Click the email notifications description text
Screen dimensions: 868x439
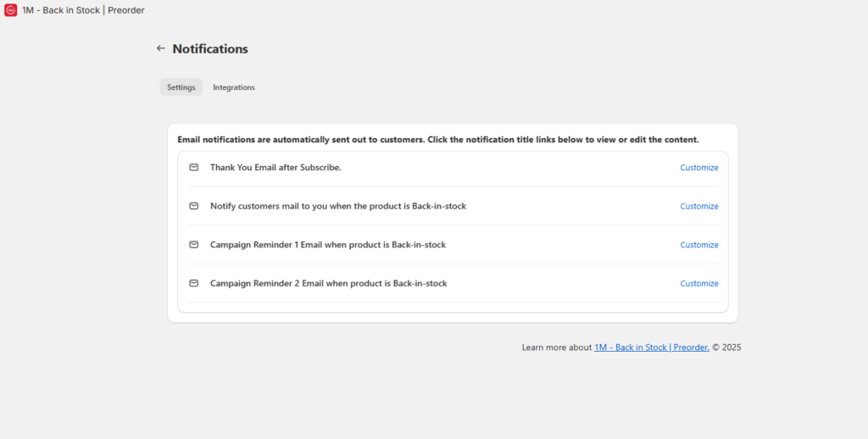point(438,140)
